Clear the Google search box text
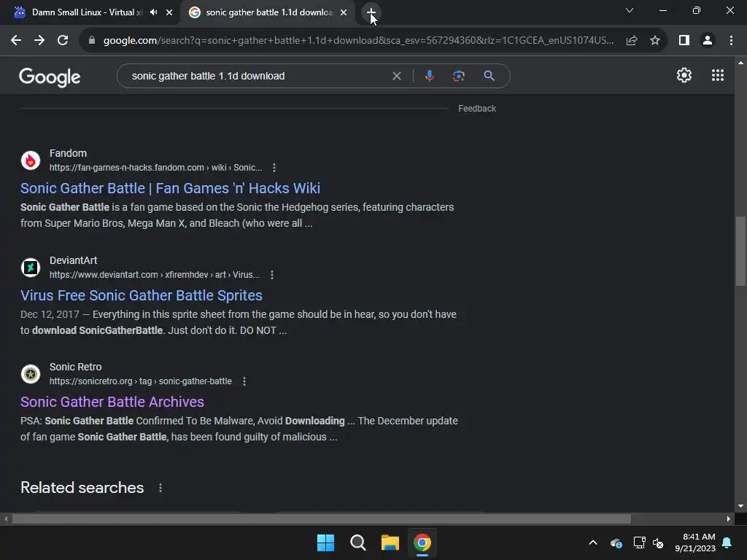747x560 pixels. pos(396,76)
